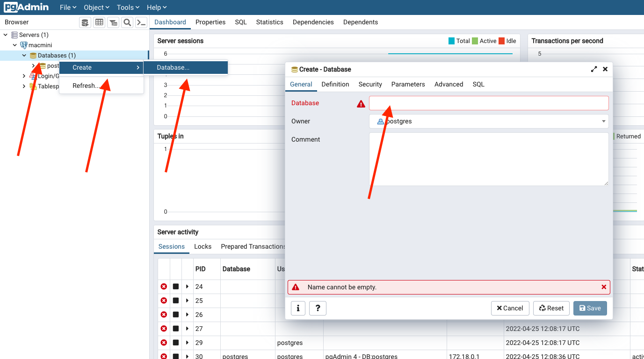
Task: Click the Save button
Action: tap(590, 308)
